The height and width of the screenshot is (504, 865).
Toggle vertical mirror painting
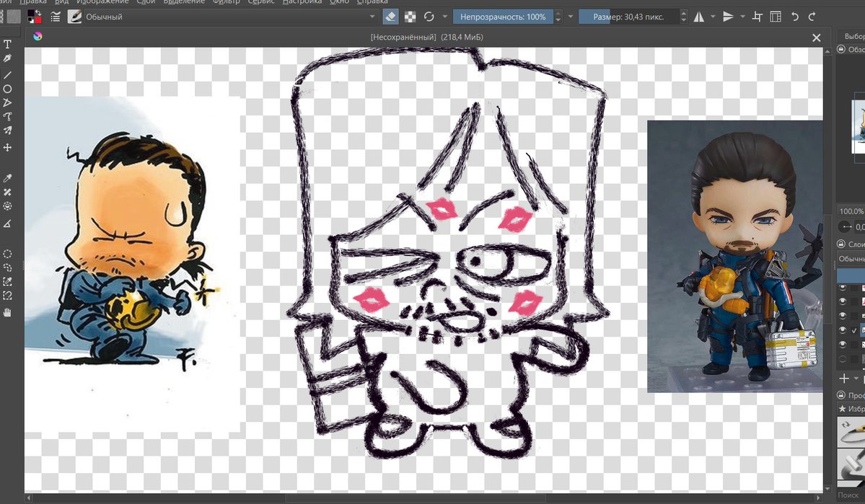point(728,17)
